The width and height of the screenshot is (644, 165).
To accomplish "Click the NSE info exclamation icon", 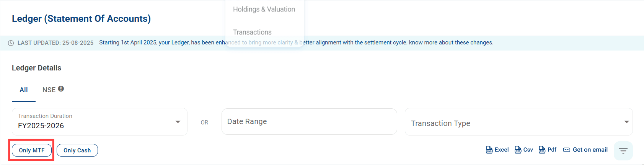I will 61,89.
